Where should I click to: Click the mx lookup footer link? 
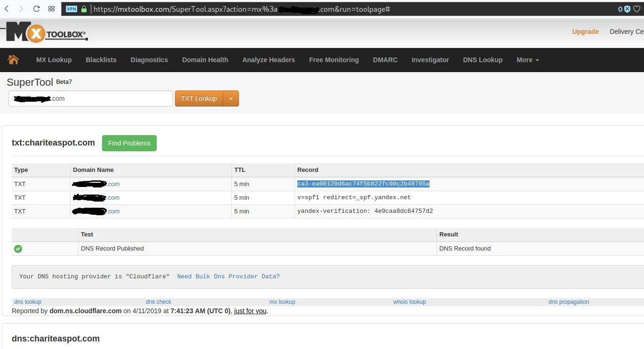[282, 302]
